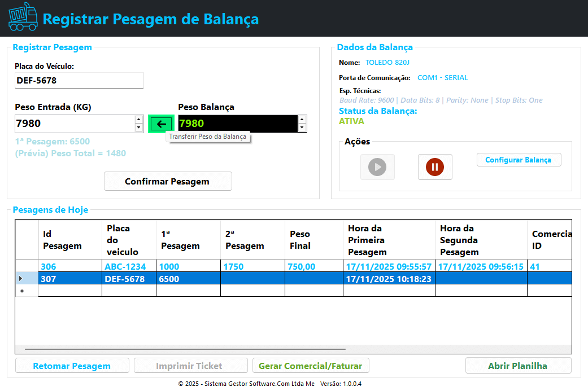This screenshot has width=588, height=391.
Task: Click Gerar Comercial/Faturar button
Action: coord(311,366)
